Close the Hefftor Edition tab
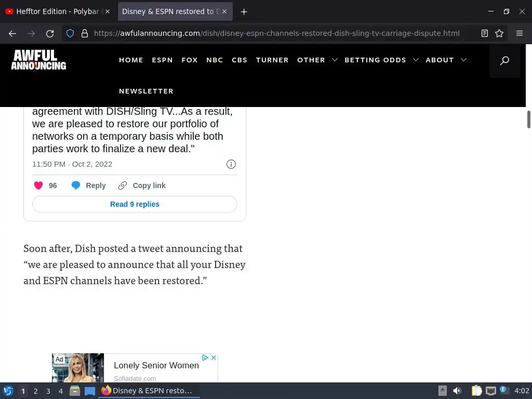 pyautogui.click(x=108, y=11)
